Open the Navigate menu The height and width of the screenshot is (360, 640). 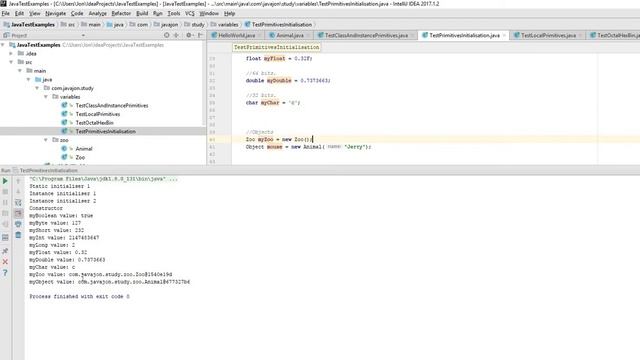pos(56,13)
